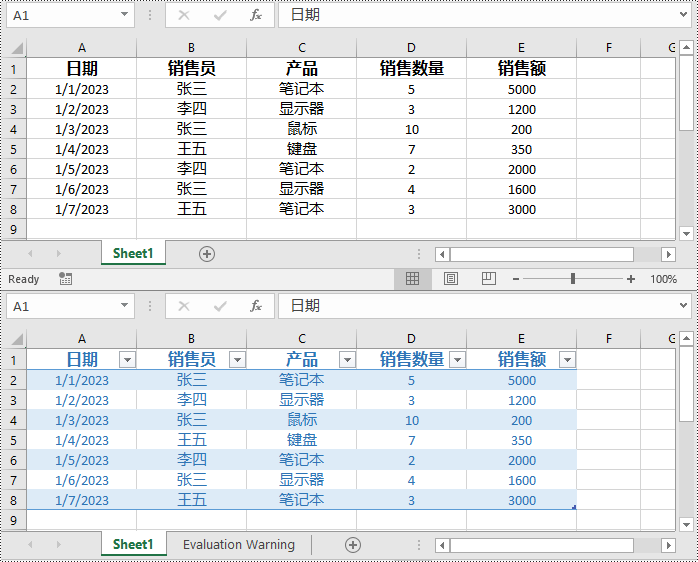Click Insert Function fx icon in top window
Viewport: 698px width, 562px height.
[256, 15]
